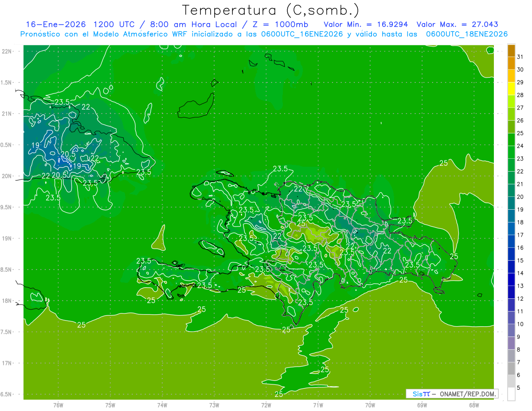
Task: Click the dark blue legend swatch between 13 and 14
Action: coord(511,280)
